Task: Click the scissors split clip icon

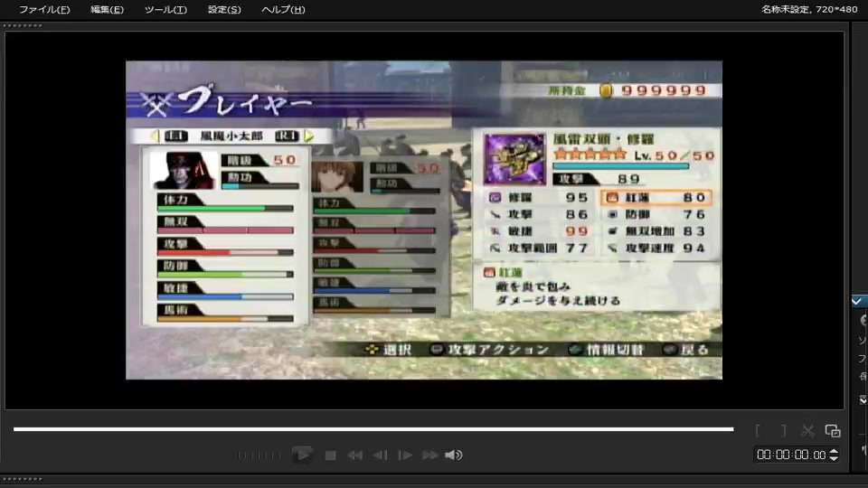Action: 807,430
